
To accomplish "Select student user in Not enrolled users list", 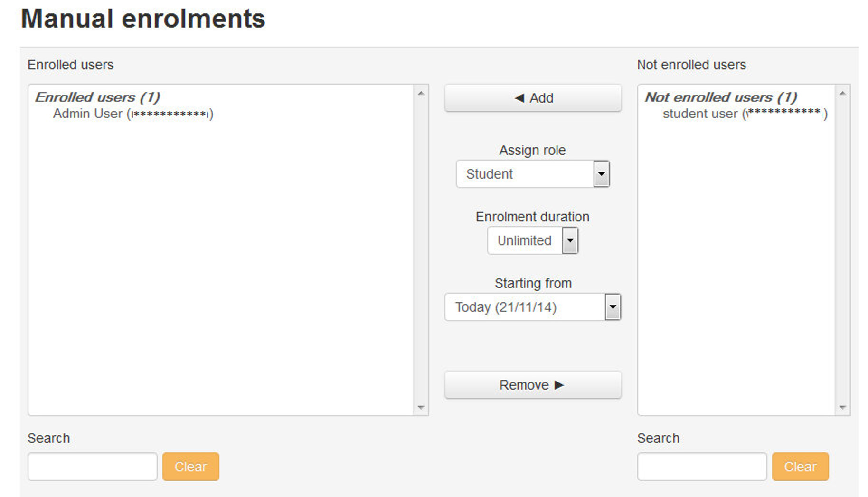I will (x=743, y=114).
